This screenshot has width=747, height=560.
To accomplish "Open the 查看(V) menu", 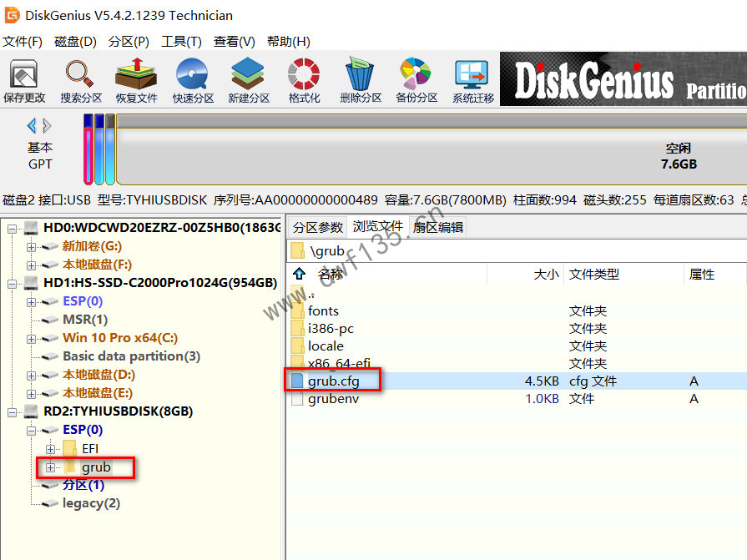I will pyautogui.click(x=235, y=42).
